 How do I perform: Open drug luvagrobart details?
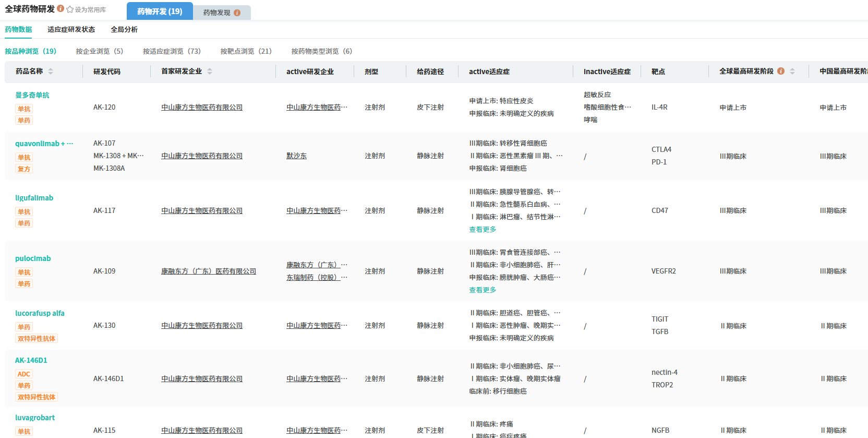point(35,418)
